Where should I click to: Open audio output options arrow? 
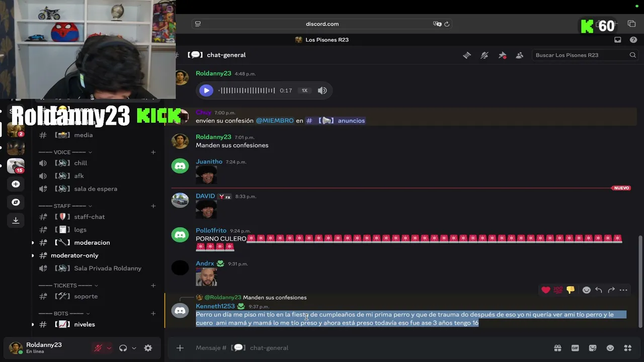(134, 348)
